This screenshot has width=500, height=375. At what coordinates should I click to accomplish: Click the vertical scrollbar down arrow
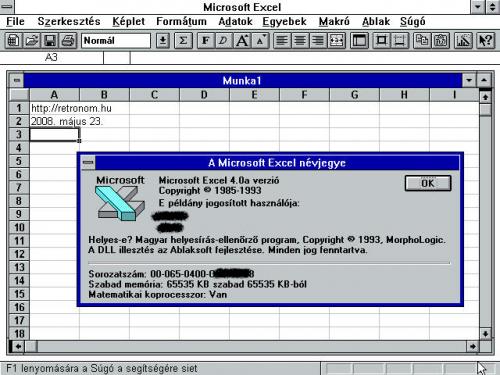click(485, 334)
